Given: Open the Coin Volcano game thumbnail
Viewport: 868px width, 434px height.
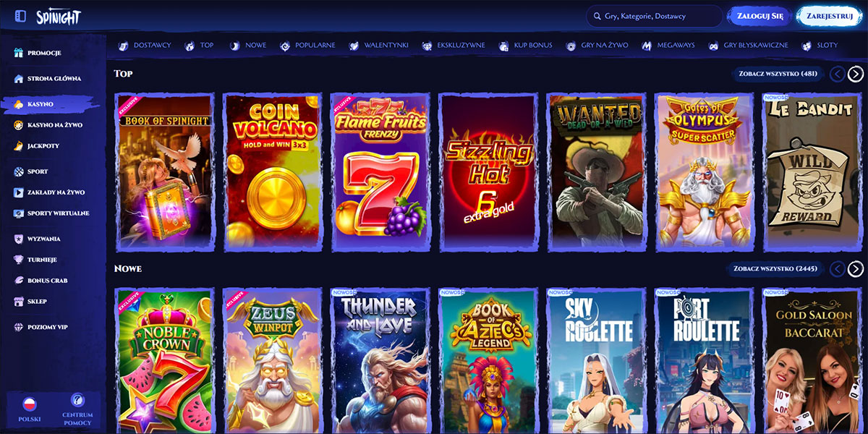Looking at the screenshot, I should tap(272, 171).
